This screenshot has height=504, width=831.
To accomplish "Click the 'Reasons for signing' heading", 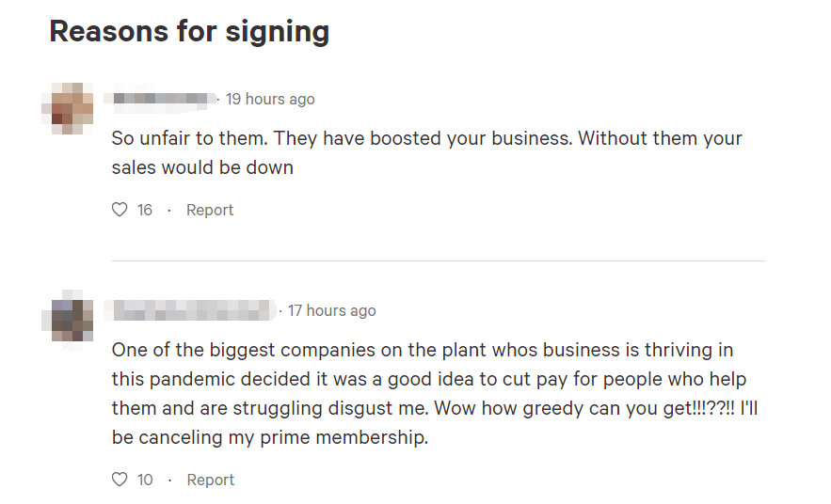I will [189, 31].
